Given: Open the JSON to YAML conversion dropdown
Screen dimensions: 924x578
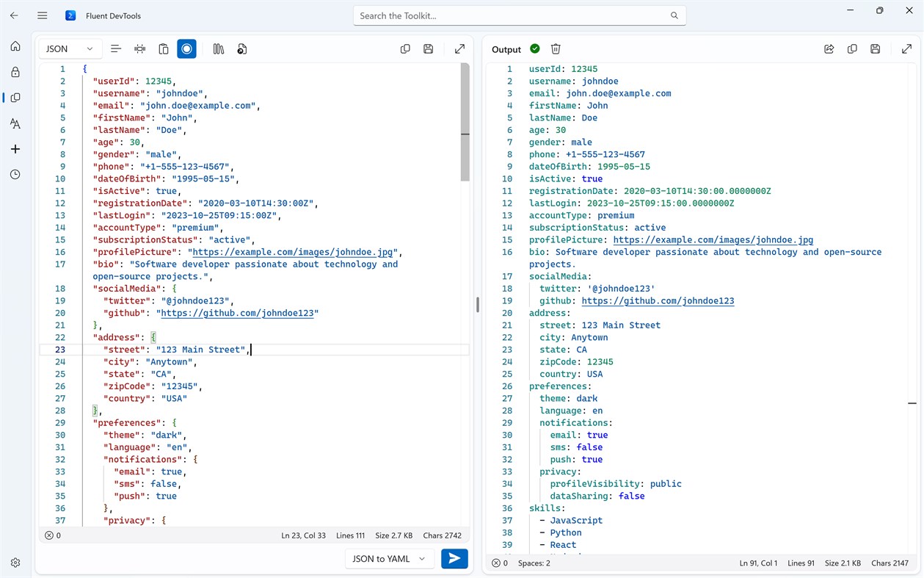Looking at the screenshot, I should click(x=389, y=559).
